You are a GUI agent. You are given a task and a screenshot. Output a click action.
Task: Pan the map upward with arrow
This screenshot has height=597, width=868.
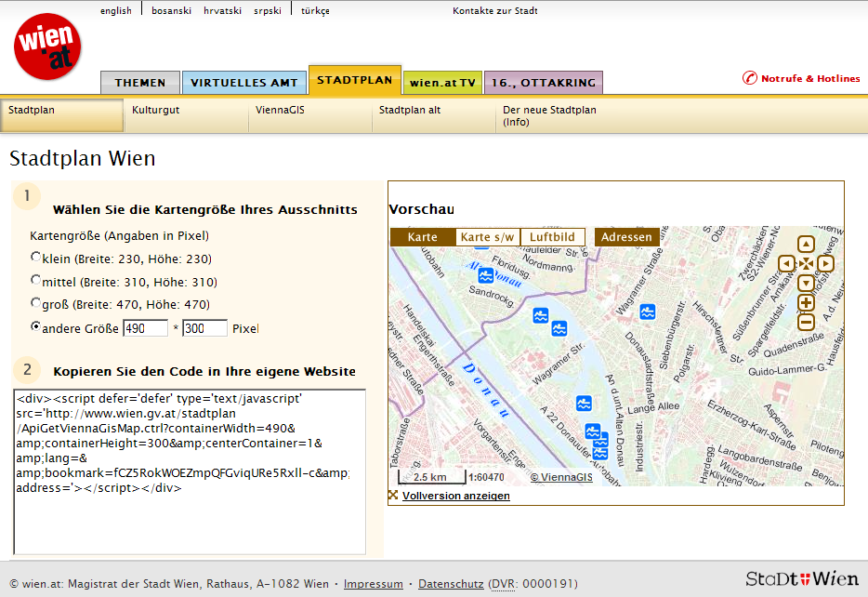click(806, 245)
